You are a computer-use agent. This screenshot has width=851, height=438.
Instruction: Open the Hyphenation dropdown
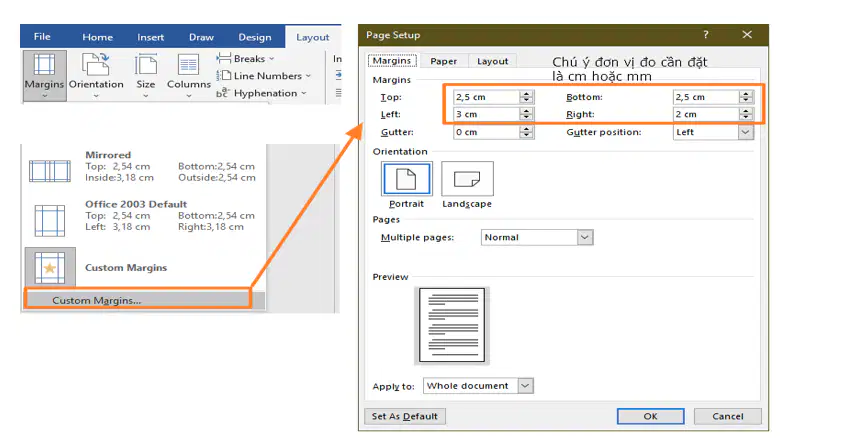coord(262,93)
